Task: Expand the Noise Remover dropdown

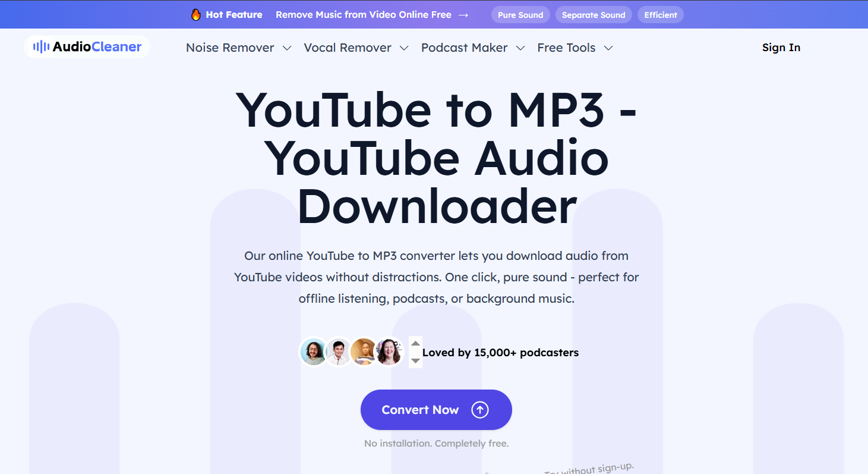Action: coord(288,48)
